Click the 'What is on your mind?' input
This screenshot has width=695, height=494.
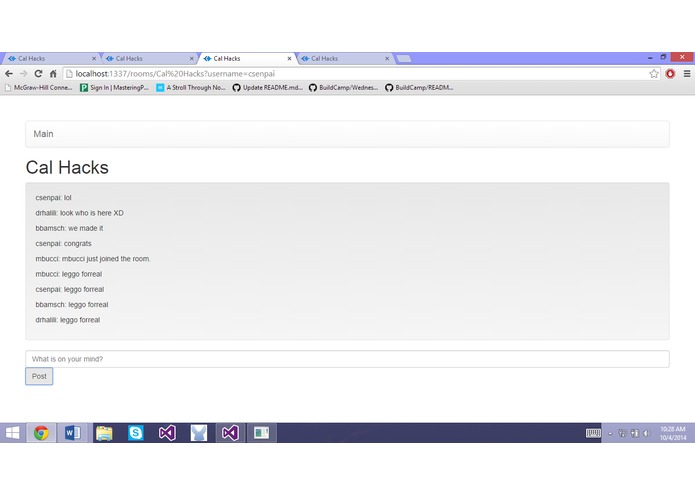(347, 359)
